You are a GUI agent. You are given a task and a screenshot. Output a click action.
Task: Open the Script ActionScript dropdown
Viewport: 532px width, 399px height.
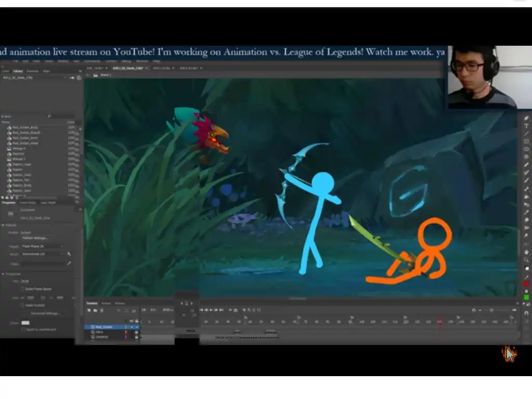tap(43, 254)
